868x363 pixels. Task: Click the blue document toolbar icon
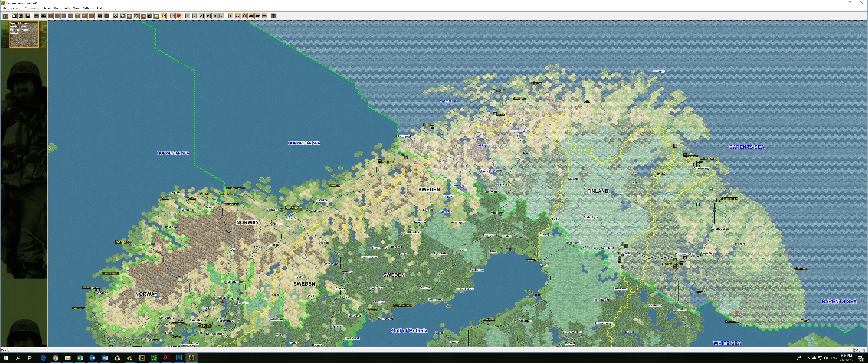click(x=150, y=16)
